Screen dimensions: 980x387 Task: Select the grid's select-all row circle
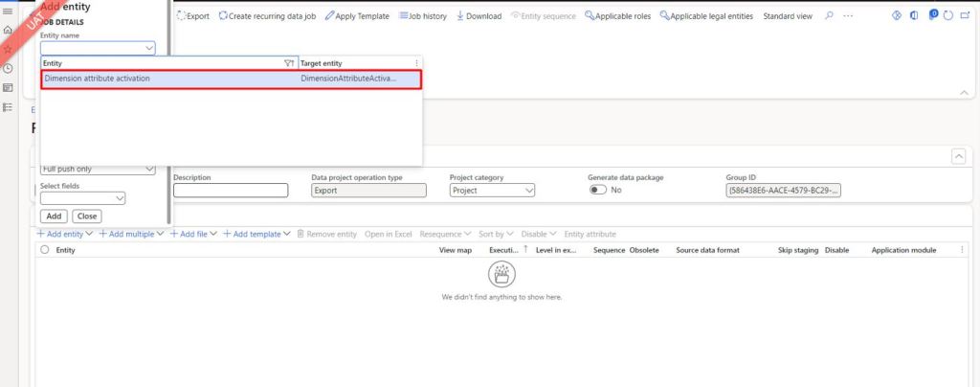[x=44, y=250]
